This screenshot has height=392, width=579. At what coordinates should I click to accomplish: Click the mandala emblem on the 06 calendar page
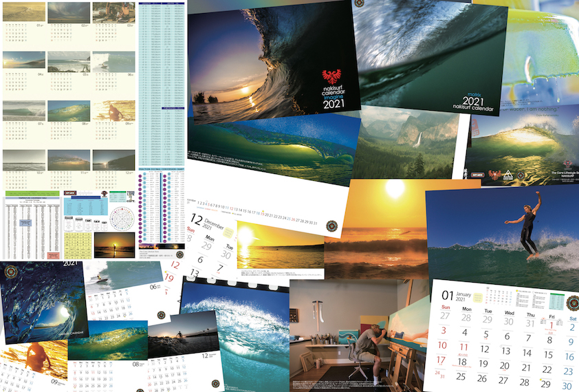coord(161,315)
